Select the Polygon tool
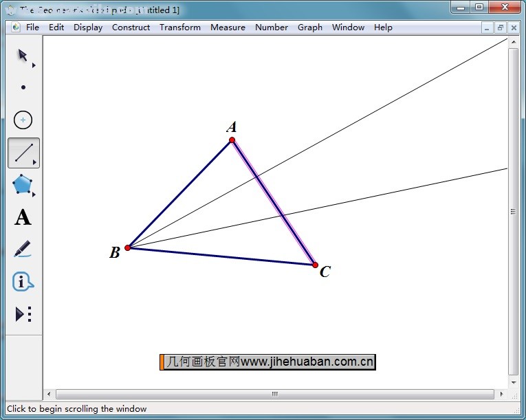Viewport: 526px width, 420px height. coord(22,184)
